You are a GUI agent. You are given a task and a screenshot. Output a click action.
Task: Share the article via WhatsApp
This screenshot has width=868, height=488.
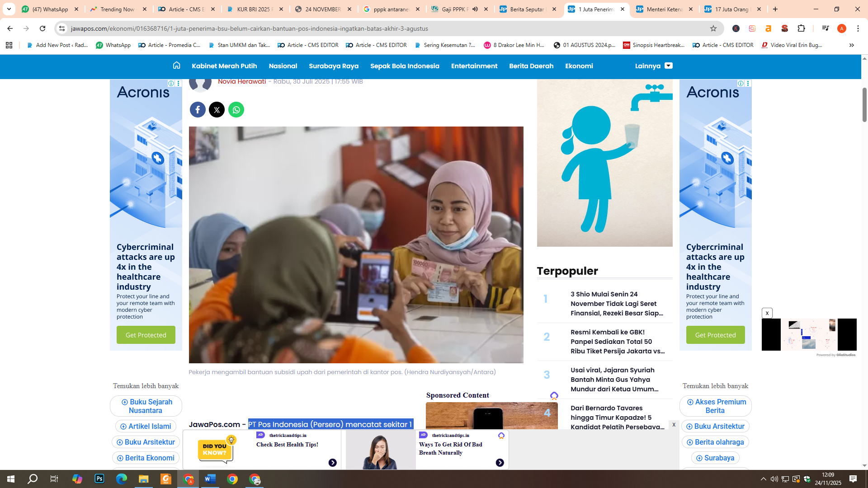[236, 110]
